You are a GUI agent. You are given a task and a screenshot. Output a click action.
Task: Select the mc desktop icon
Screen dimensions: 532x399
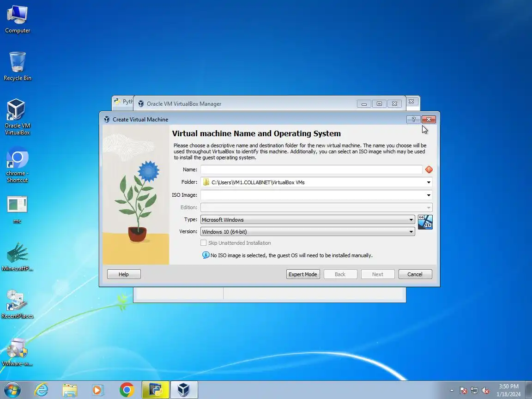pos(17,210)
